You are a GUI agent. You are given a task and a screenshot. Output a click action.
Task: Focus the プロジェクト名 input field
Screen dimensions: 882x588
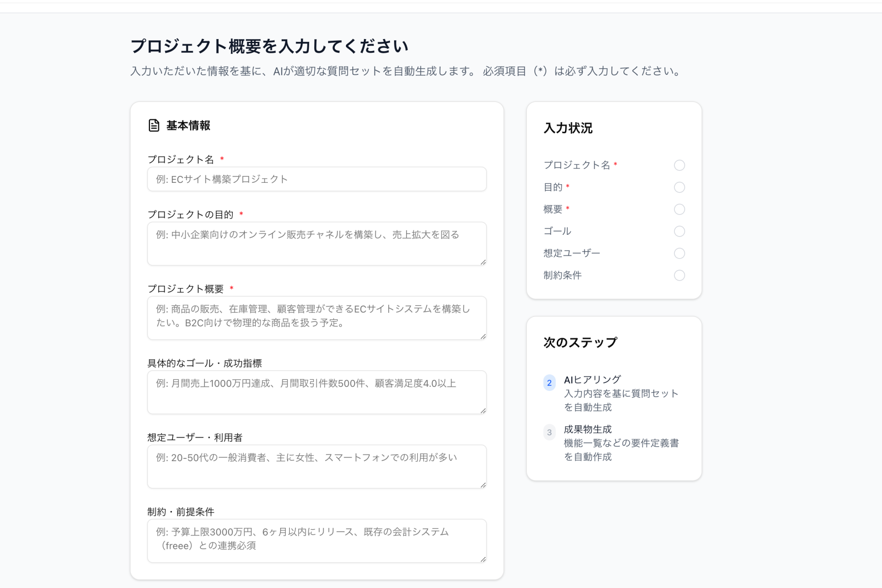[x=317, y=179]
